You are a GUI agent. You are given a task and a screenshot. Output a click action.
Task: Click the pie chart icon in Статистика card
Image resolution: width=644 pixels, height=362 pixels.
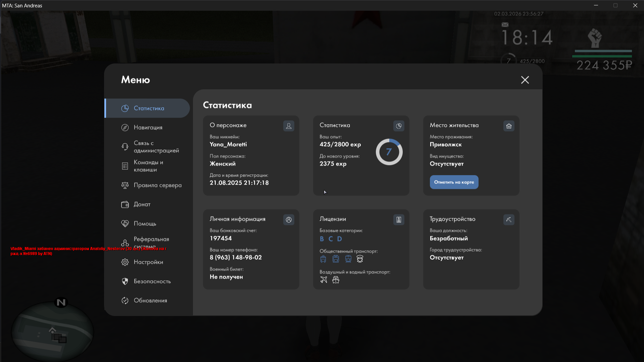399,126
